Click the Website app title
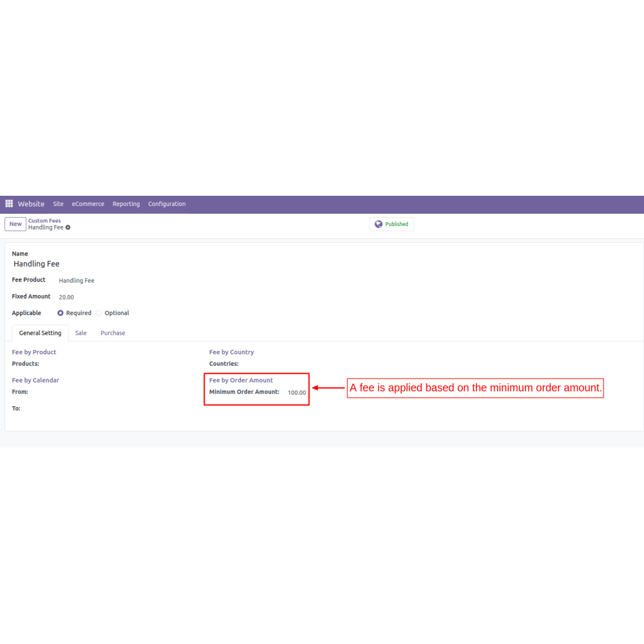This screenshot has width=644, height=644. tap(31, 204)
